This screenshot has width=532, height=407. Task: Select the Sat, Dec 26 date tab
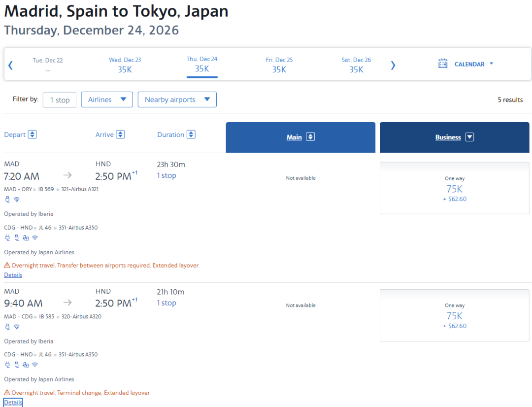click(x=356, y=65)
